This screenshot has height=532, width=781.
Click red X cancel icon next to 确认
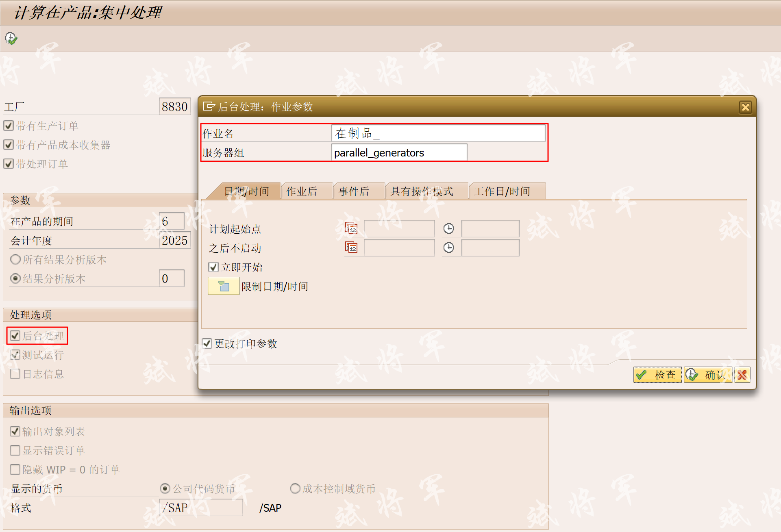click(x=742, y=375)
